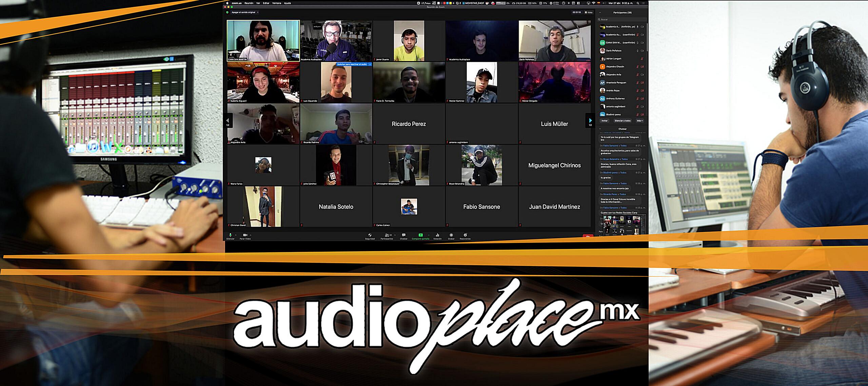Open the zoom.us menu
The image size is (868, 386).
tap(237, 3)
